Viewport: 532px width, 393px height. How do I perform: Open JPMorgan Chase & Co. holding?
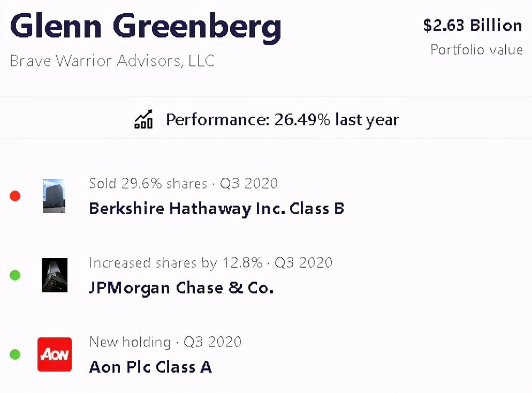click(181, 288)
